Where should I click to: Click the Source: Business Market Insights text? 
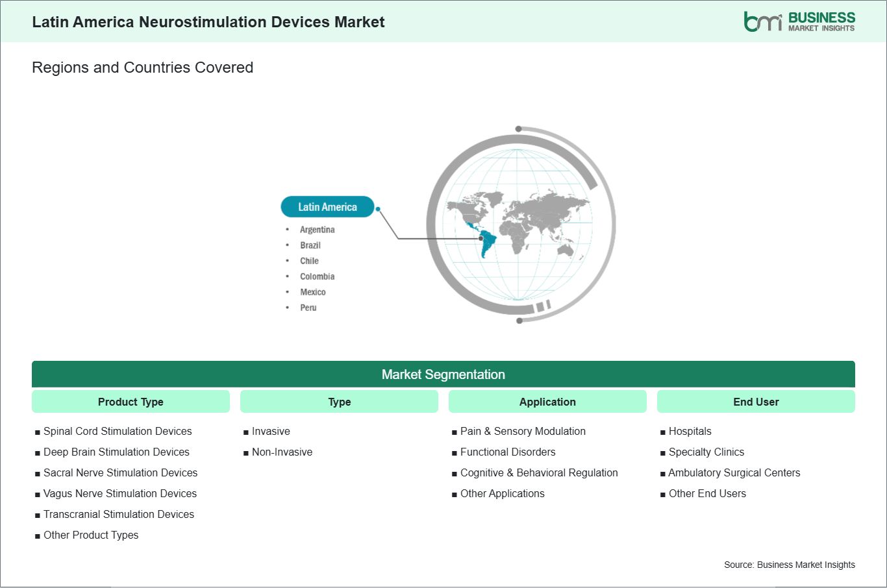tap(790, 565)
